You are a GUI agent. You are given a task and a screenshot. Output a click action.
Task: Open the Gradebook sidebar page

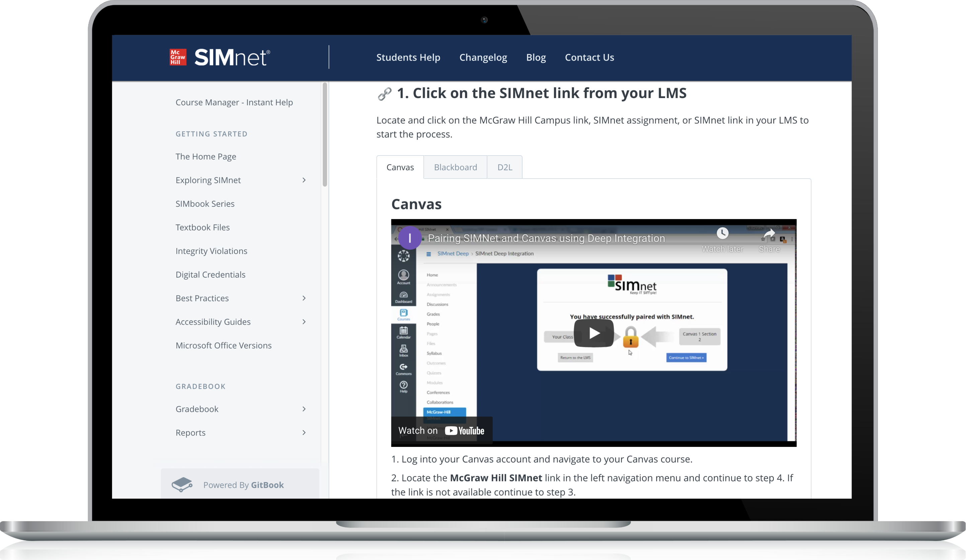pyautogui.click(x=197, y=409)
